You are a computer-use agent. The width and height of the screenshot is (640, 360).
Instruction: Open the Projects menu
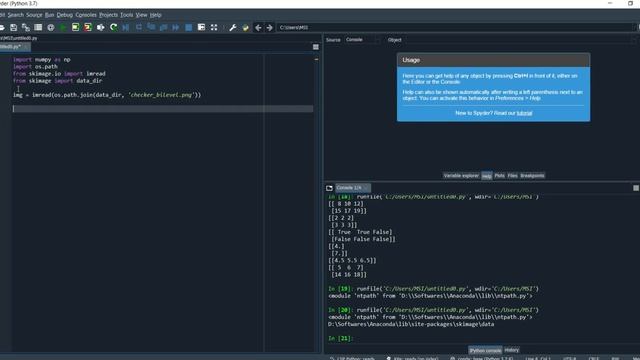coord(108,15)
